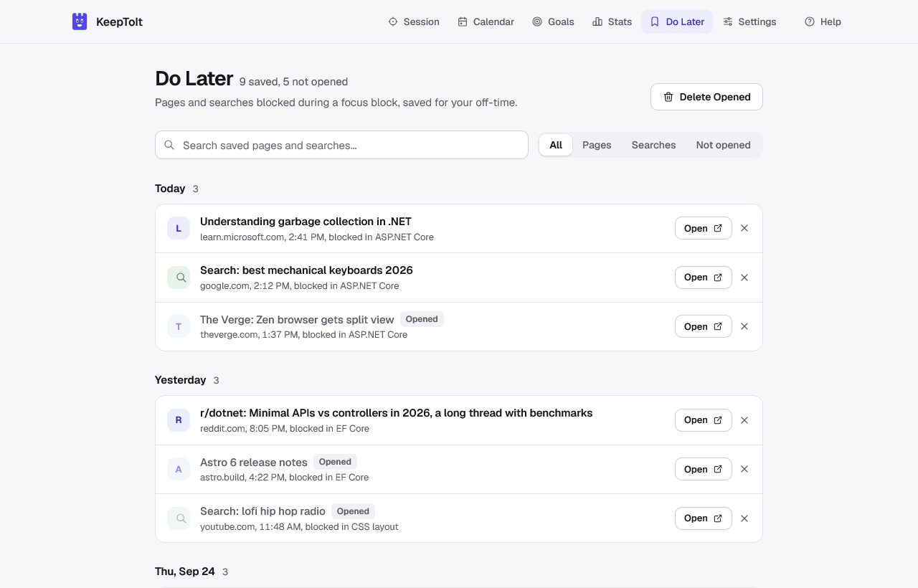The width and height of the screenshot is (918, 588).
Task: Click the A avatar for astro.build
Action: point(179,469)
